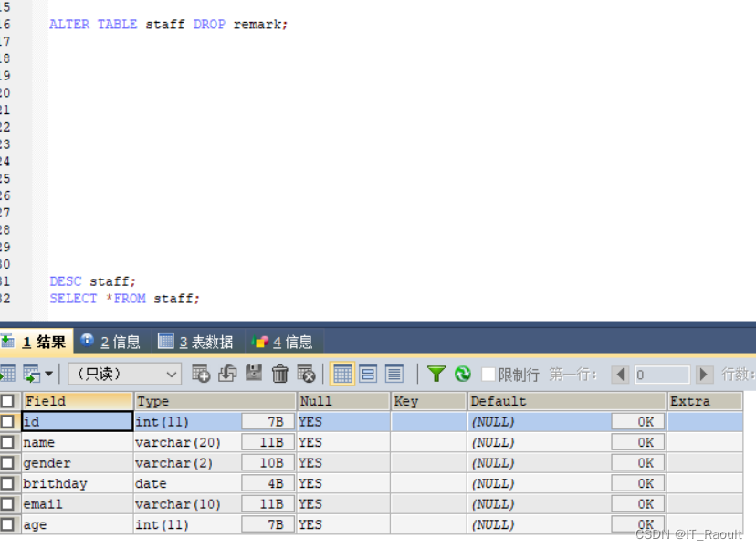The image size is (756, 549).
Task: Click the YES null cell for gender
Action: (343, 463)
